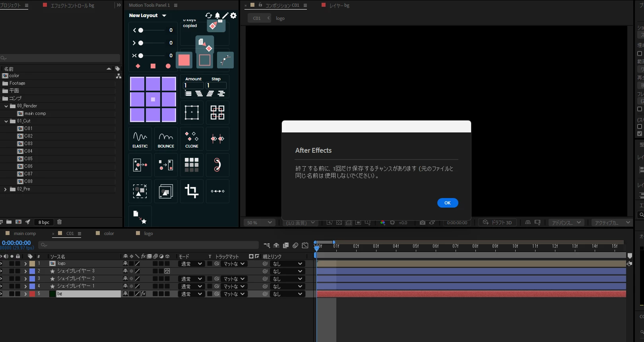Click the BOUNCE tool in Motion Tools
Image resolution: width=644 pixels, height=342 pixels.
click(x=166, y=139)
